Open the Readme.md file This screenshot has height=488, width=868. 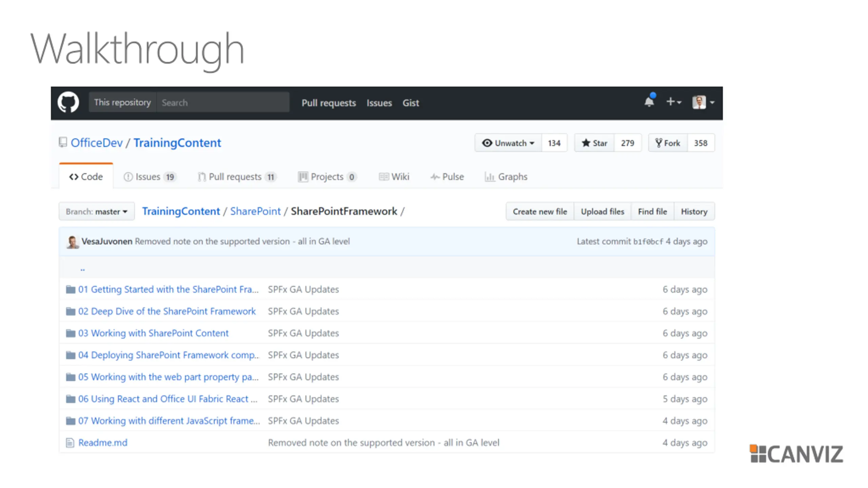[x=103, y=443]
